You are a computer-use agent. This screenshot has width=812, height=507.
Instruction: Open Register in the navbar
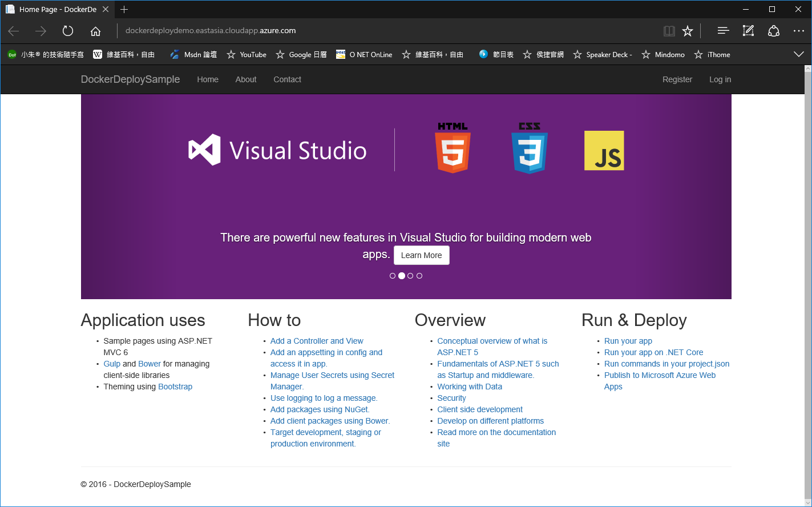tap(677, 79)
